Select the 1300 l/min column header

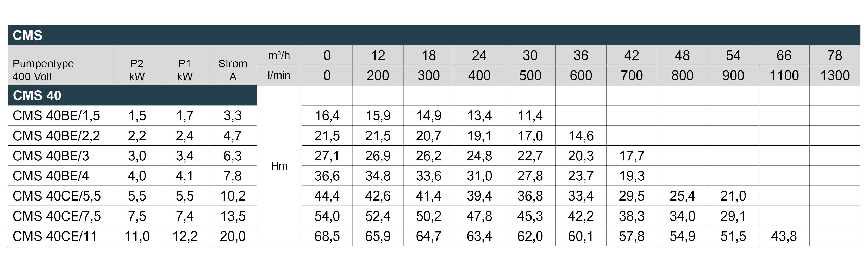(x=835, y=75)
